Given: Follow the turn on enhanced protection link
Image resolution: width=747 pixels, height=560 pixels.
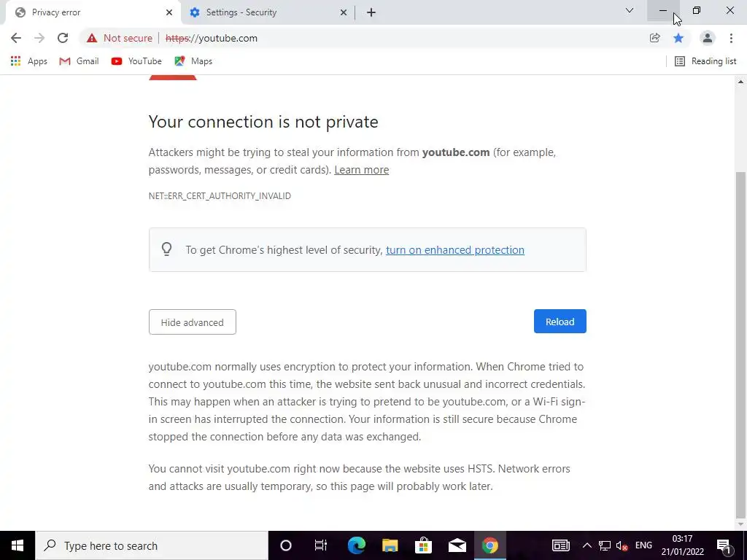Looking at the screenshot, I should (x=455, y=250).
